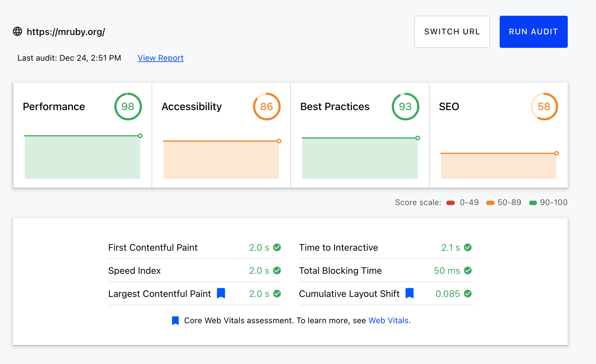
Task: Open the Web Vitals link
Action: (x=388, y=321)
